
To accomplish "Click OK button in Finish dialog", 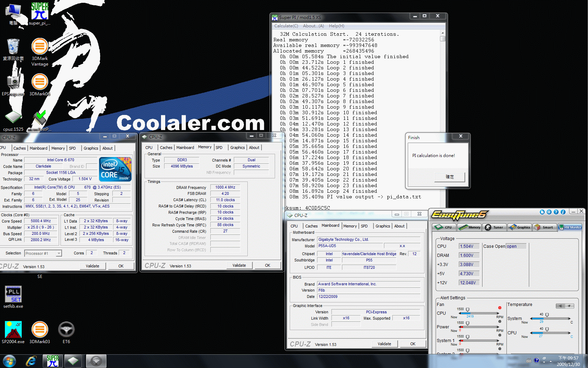I will point(450,177).
